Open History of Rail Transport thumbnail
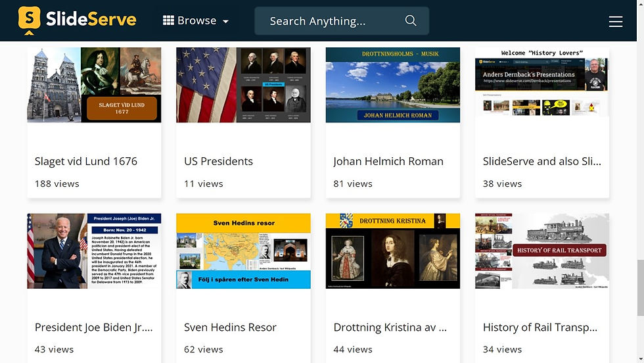This screenshot has width=644, height=363. (541, 251)
